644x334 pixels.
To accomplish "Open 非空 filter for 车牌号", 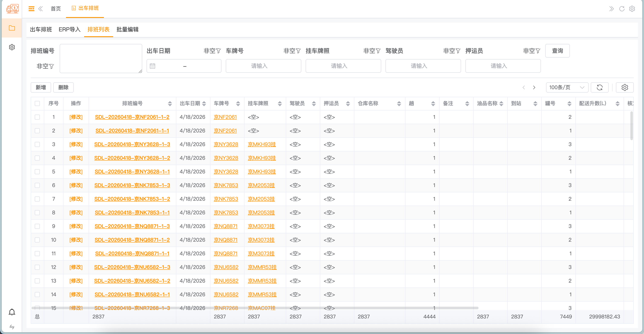I will pos(292,51).
